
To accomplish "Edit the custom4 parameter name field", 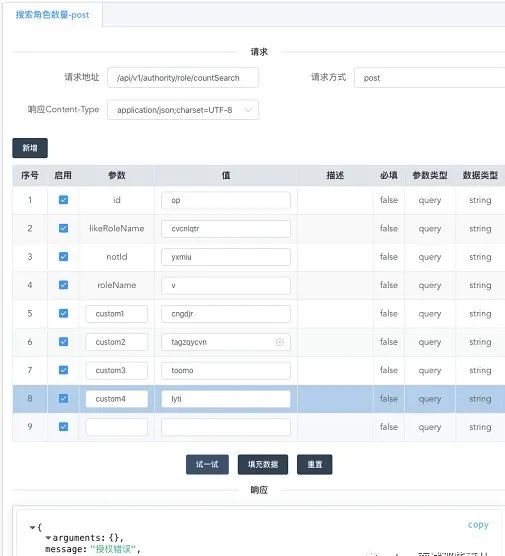I will point(117,399).
